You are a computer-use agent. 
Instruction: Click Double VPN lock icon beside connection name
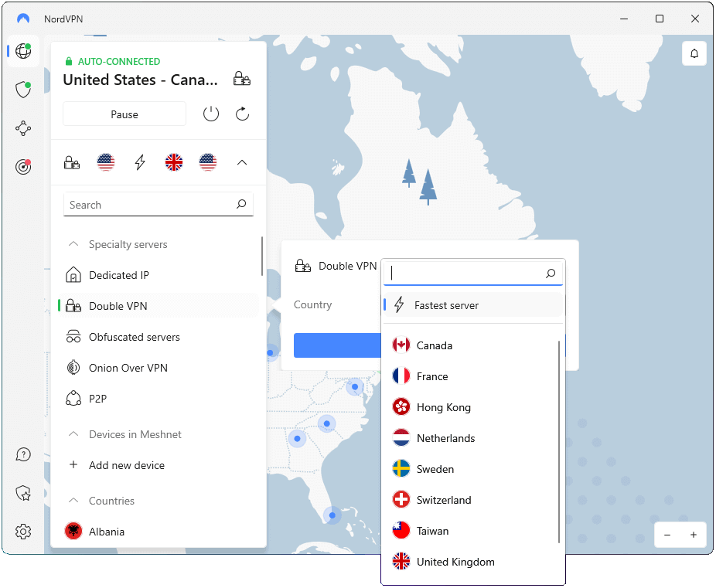pos(241,79)
